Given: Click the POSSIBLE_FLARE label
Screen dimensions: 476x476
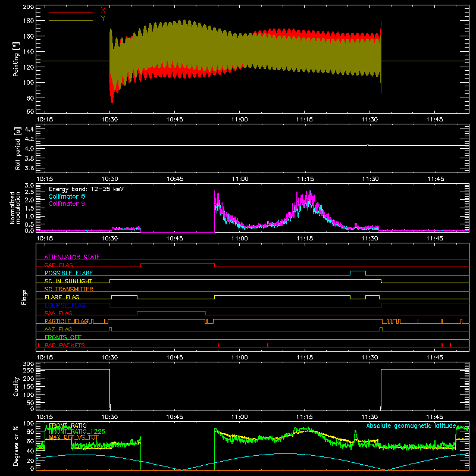Looking at the screenshot, I should 68,273.
